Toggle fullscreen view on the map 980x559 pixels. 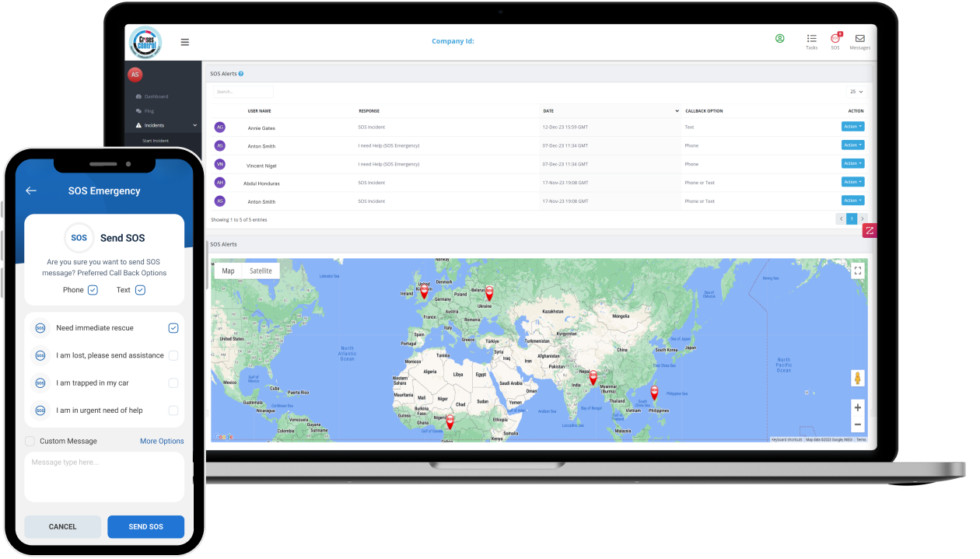coord(858,271)
